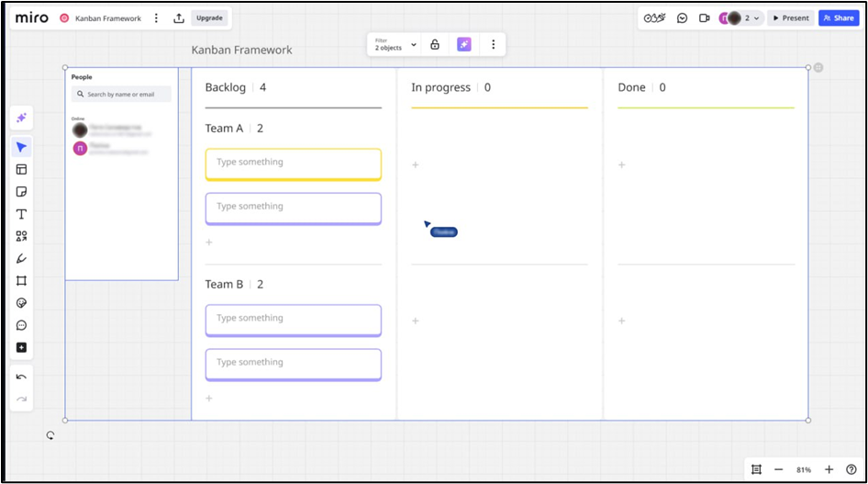868x484 pixels.
Task: Open the Templates tool in the sidebar
Action: click(x=21, y=170)
